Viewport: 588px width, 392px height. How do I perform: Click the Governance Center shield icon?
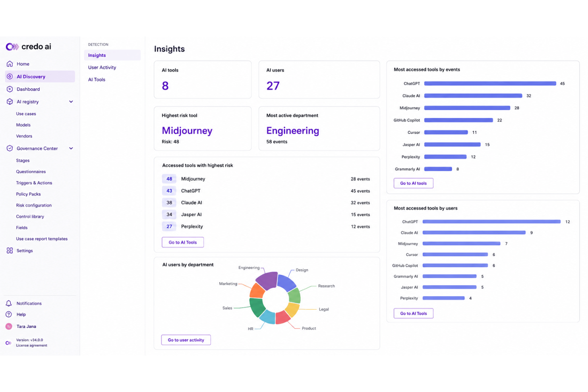coord(10,149)
